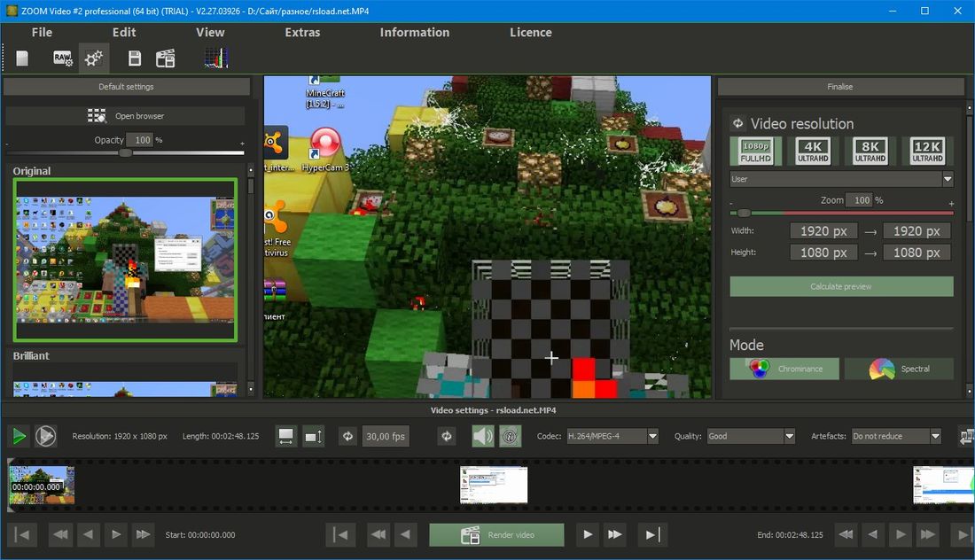Open the Extras menu
975x560 pixels.
(x=302, y=32)
